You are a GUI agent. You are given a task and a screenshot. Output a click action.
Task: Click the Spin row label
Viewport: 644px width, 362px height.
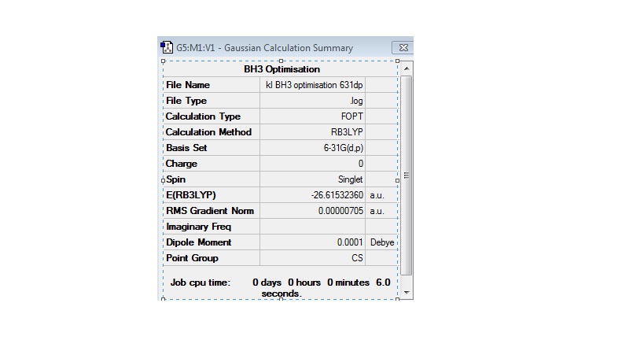tap(176, 179)
